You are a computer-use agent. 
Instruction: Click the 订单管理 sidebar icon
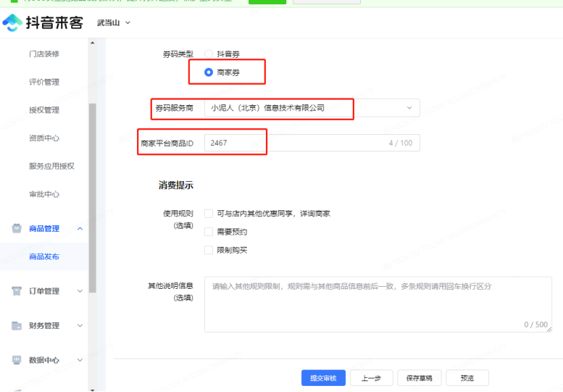[17, 291]
